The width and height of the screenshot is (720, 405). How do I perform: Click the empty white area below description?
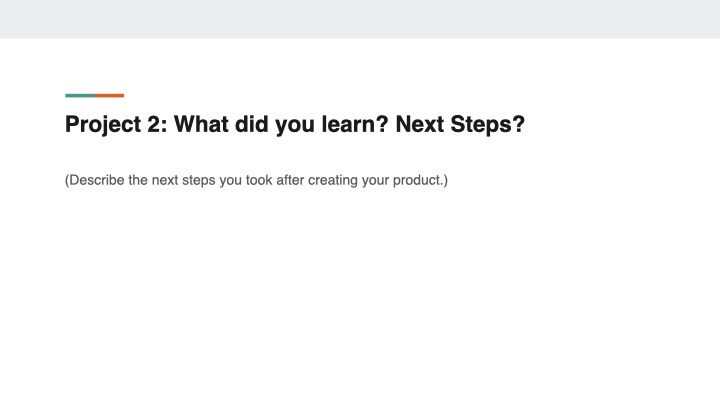(x=360, y=300)
